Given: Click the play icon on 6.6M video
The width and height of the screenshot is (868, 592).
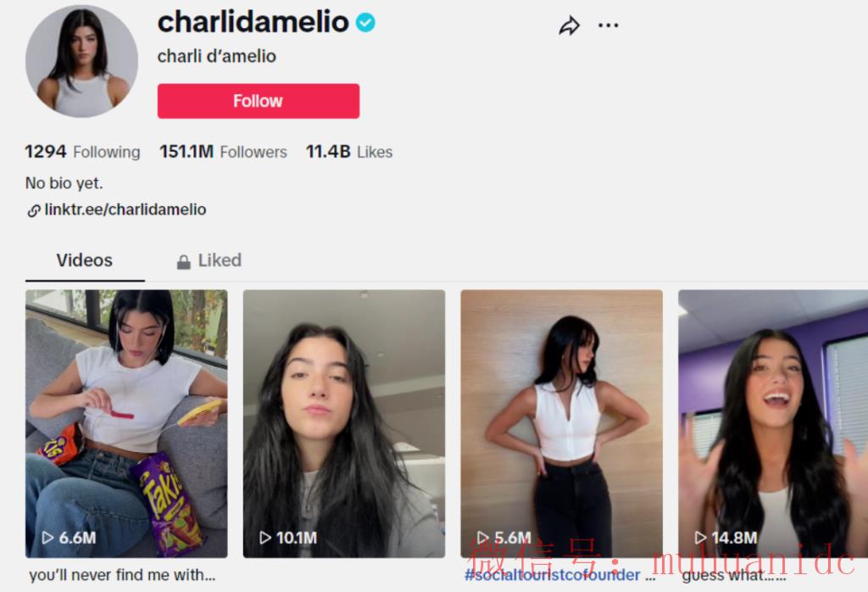Looking at the screenshot, I should [47, 537].
